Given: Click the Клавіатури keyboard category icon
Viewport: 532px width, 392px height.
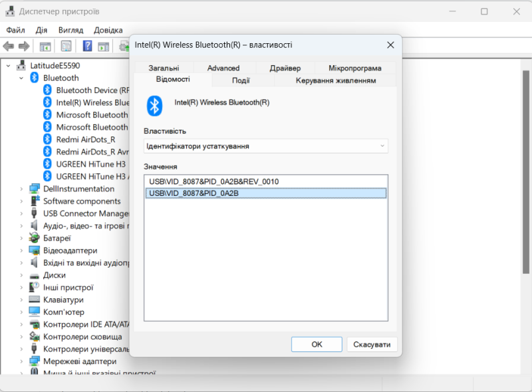Looking at the screenshot, I should pyautogui.click(x=35, y=300).
